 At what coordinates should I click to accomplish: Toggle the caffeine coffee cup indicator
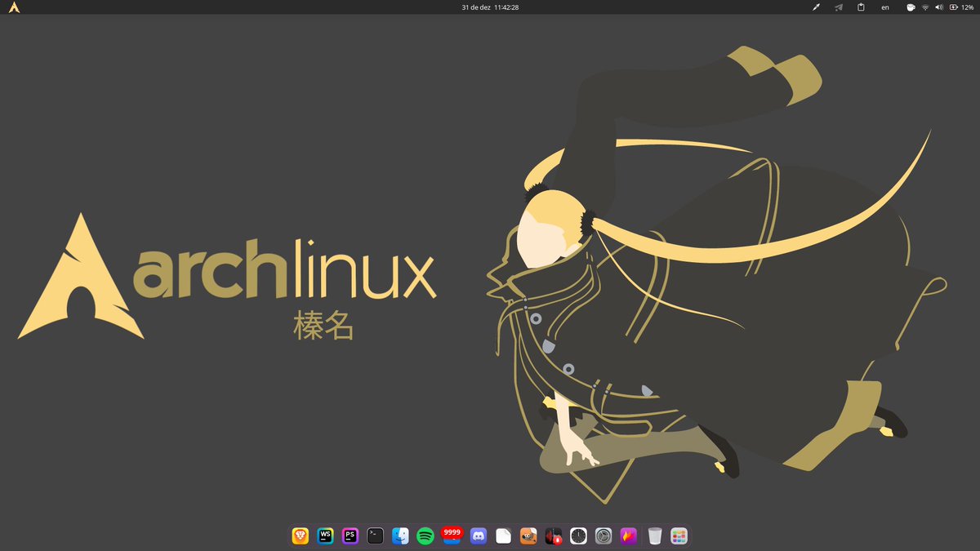[x=911, y=7]
